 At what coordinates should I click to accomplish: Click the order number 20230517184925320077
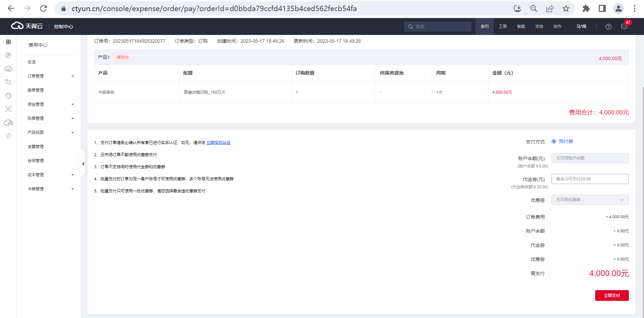pos(139,41)
